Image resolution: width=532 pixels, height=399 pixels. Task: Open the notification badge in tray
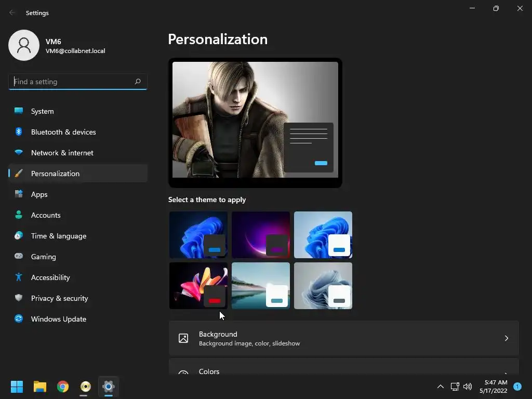point(517,387)
